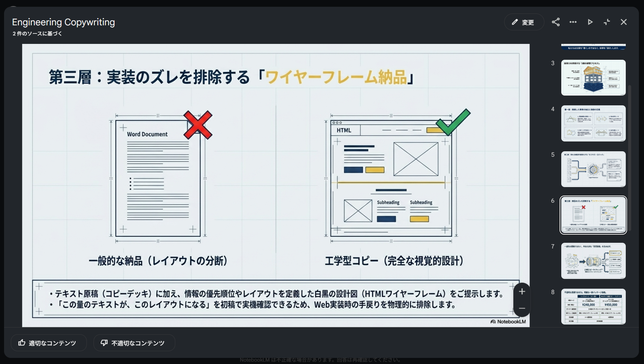Start slideshow with the play icon
This screenshot has width=644, height=364.
pyautogui.click(x=590, y=22)
